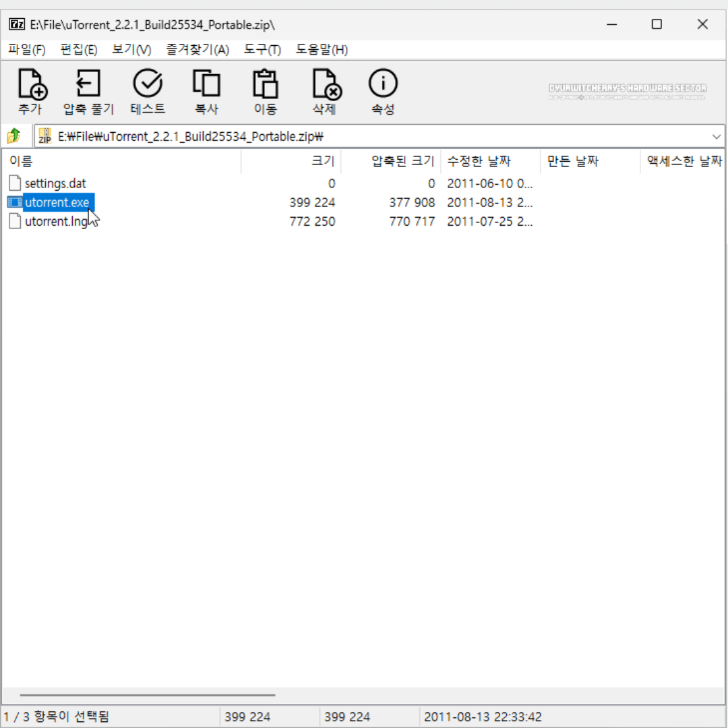
Task: Select the utorrent.exe file name
Action: (57, 202)
